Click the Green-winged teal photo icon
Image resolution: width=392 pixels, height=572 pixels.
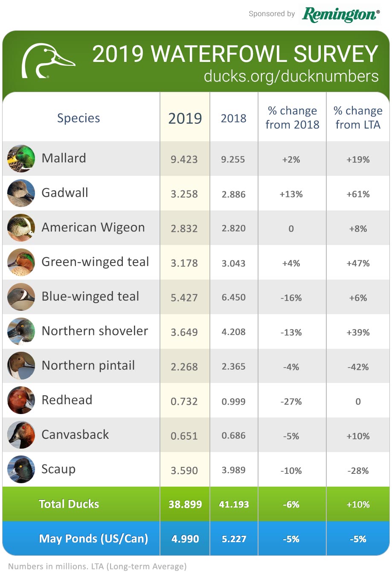pos(21,263)
